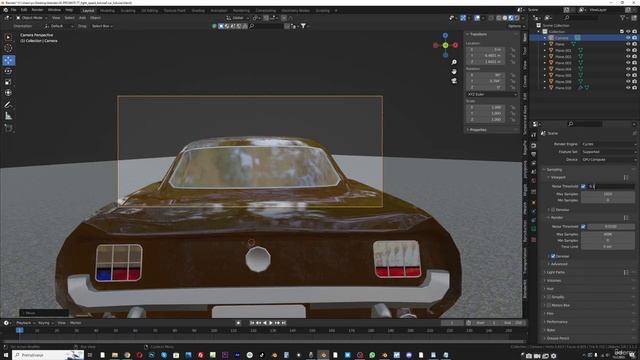Open the Feature Set dropdown

[609, 152]
